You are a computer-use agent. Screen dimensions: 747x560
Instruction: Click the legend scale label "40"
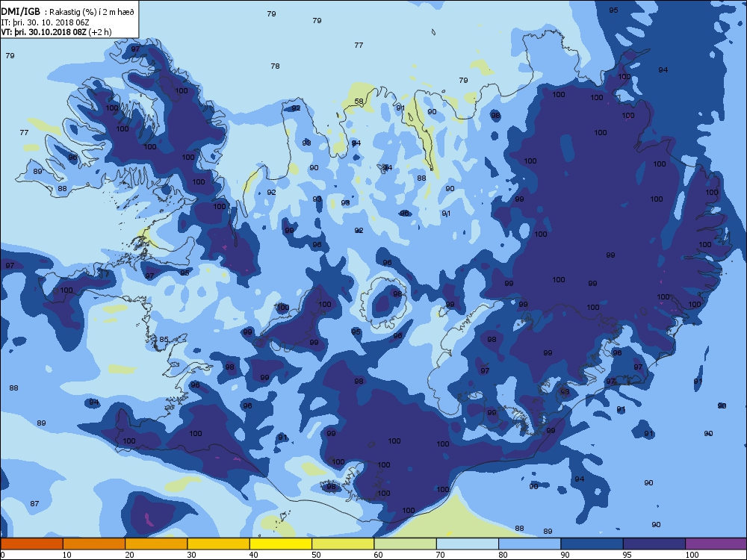253,554
